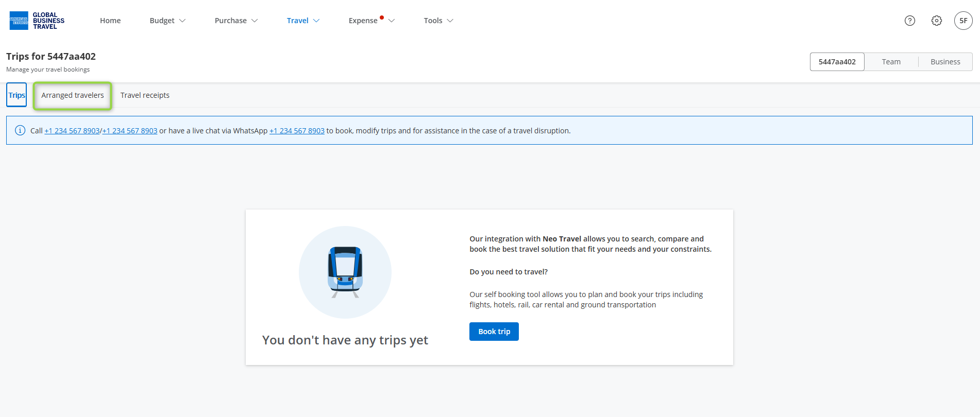This screenshot has height=417, width=980.
Task: Click the 'Do you need to travel?' text
Action: pos(509,272)
